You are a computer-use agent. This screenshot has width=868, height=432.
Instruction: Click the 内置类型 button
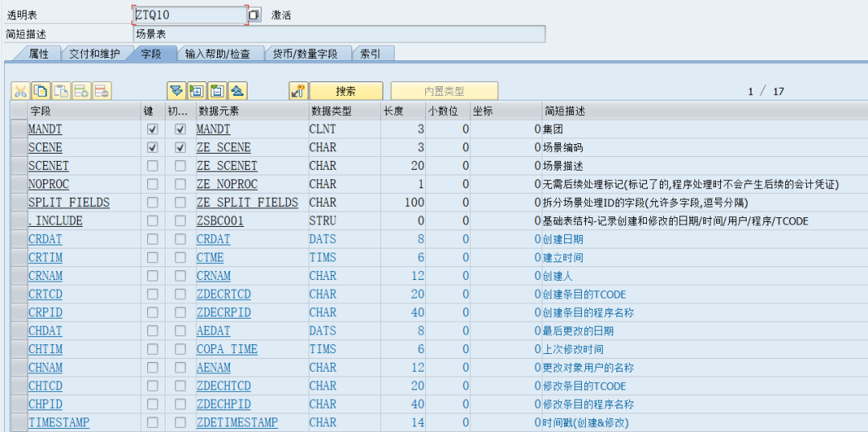point(444,91)
